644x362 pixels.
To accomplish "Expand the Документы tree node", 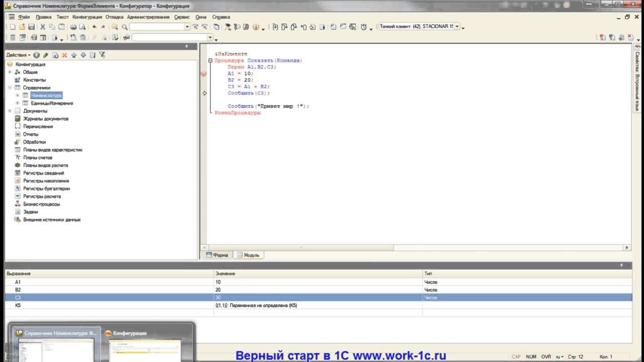I will pyautogui.click(x=10, y=111).
